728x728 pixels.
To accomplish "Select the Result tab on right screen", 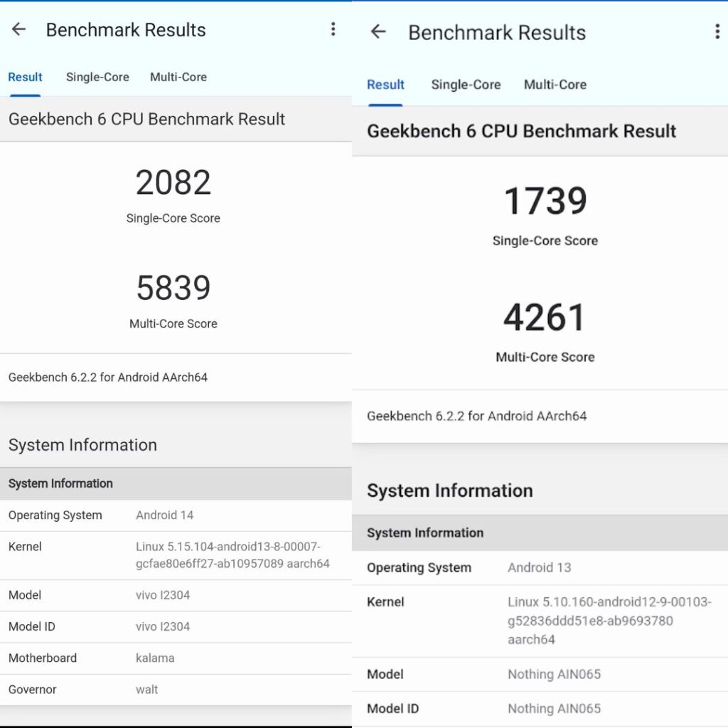I will click(x=385, y=85).
